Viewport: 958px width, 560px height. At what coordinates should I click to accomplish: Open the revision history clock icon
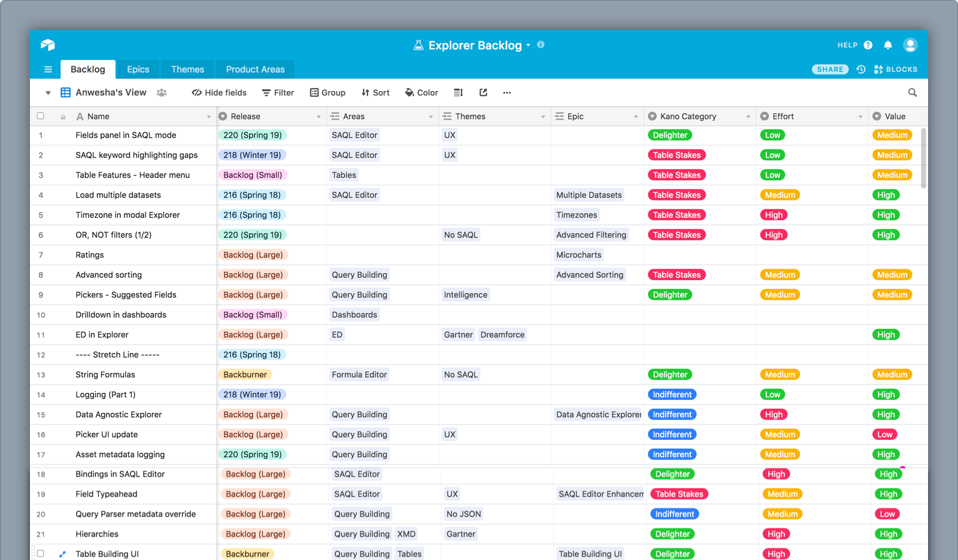(x=861, y=69)
